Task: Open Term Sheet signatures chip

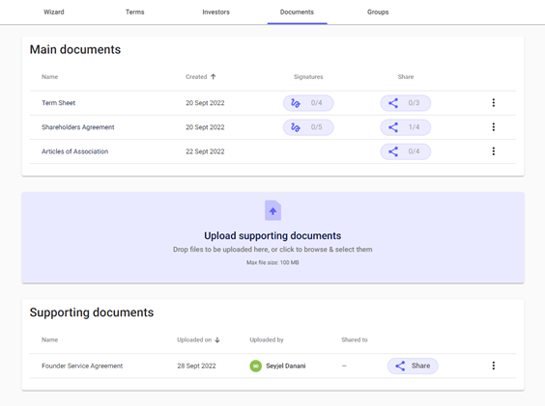Action: click(x=308, y=103)
